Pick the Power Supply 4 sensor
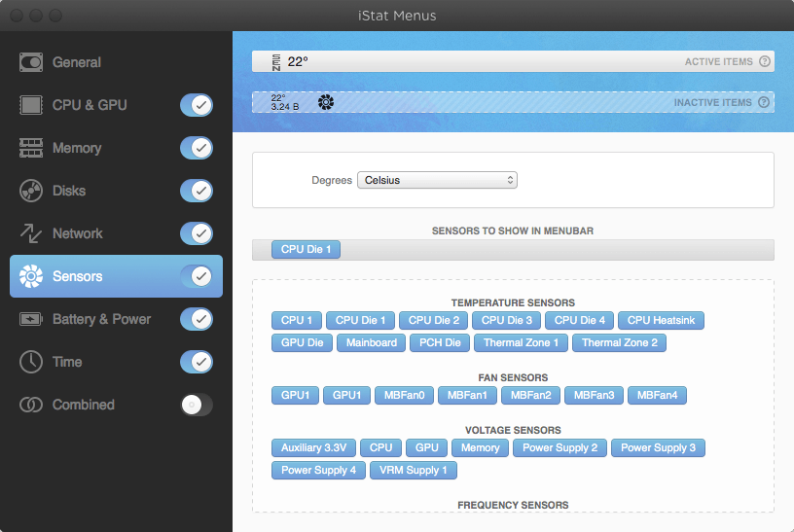Viewport: 794px width, 532px height. point(318,471)
